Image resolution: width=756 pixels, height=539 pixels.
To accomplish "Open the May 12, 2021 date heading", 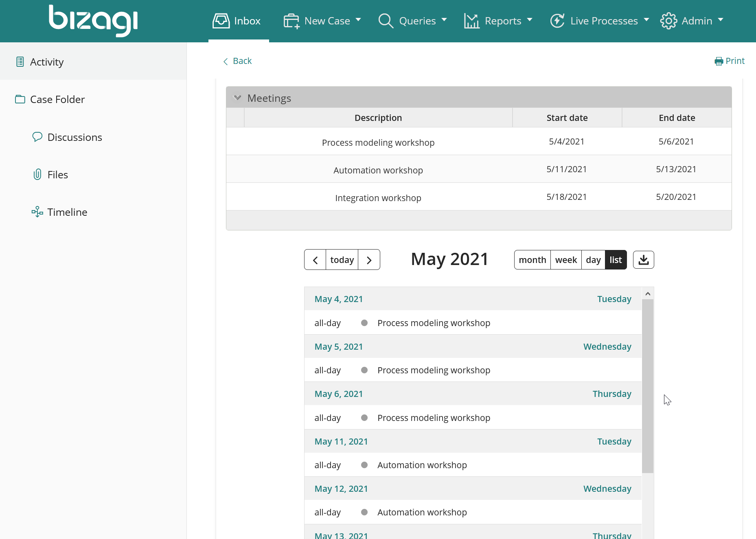I will (341, 489).
